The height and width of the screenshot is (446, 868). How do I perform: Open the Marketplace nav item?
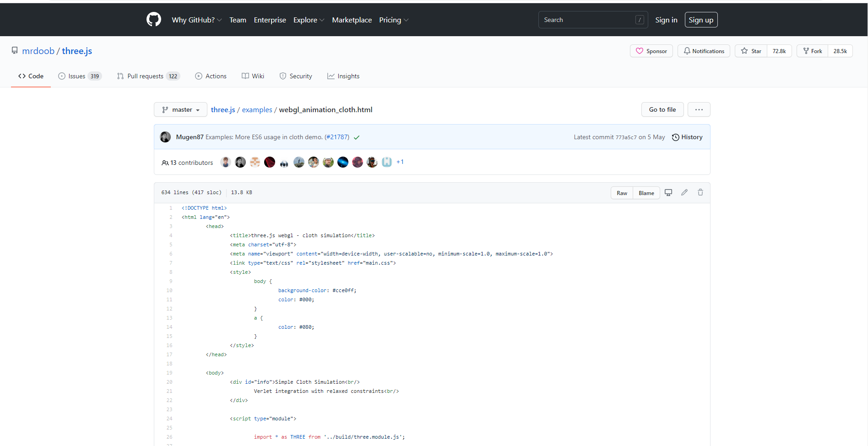pyautogui.click(x=352, y=20)
